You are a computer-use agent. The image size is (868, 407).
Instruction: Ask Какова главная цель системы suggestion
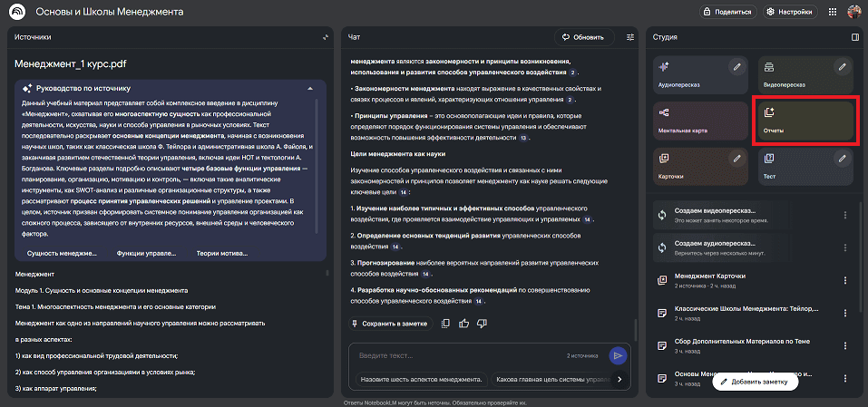(x=551, y=379)
